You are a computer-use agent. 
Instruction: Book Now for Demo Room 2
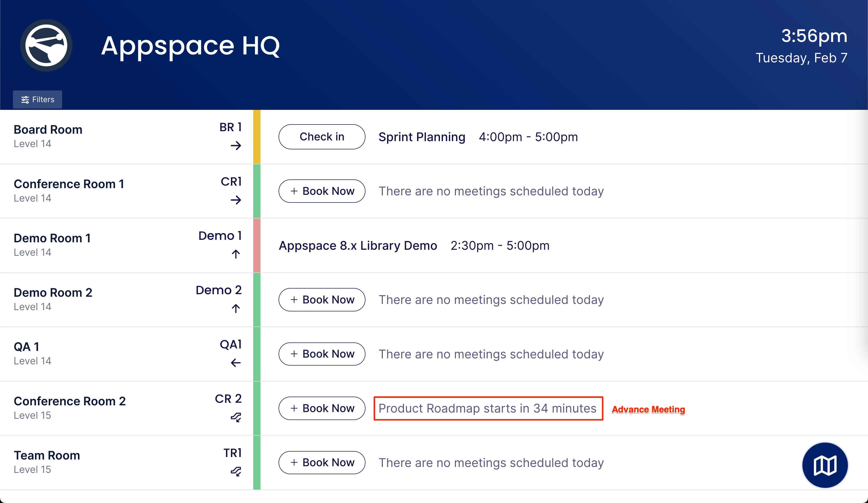pyautogui.click(x=322, y=300)
